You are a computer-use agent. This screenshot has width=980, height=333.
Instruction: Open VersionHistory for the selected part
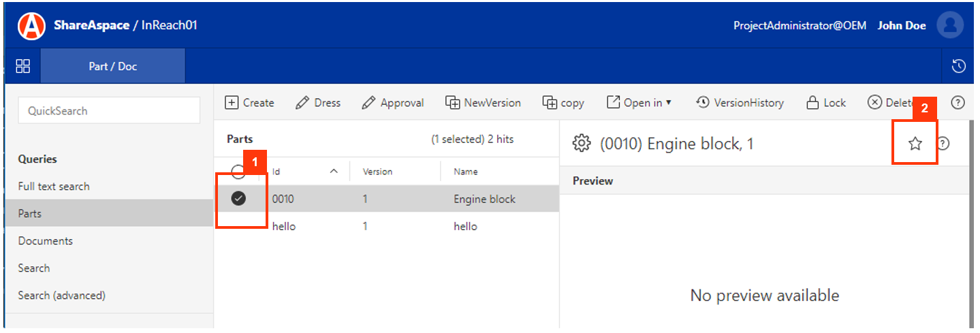[740, 103]
